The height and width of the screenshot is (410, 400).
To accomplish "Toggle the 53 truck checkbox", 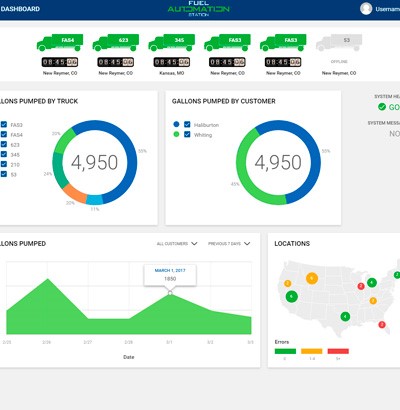I will [x=4, y=174].
